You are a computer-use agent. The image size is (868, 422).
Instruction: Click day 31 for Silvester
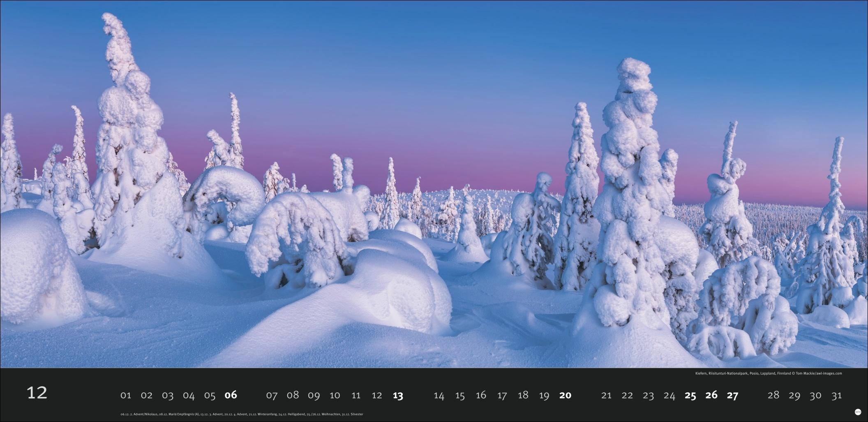click(x=836, y=395)
